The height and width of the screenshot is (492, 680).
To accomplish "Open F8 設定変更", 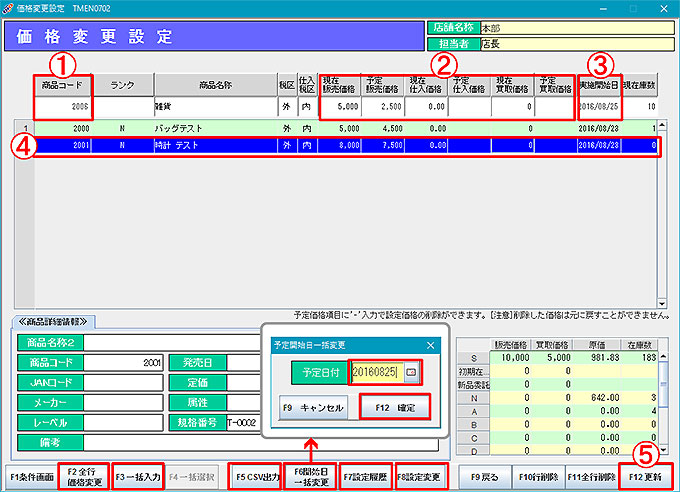I will click(420, 477).
